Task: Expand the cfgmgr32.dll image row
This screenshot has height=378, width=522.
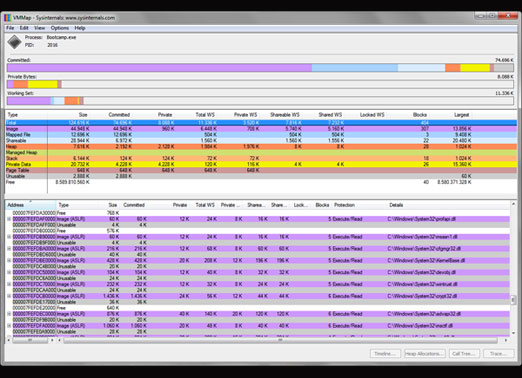Action: pos(9,249)
